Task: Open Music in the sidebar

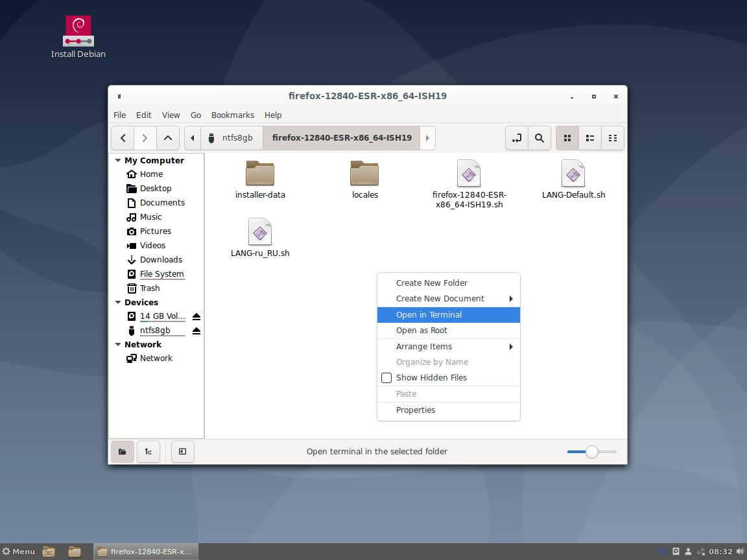Action: (x=150, y=217)
